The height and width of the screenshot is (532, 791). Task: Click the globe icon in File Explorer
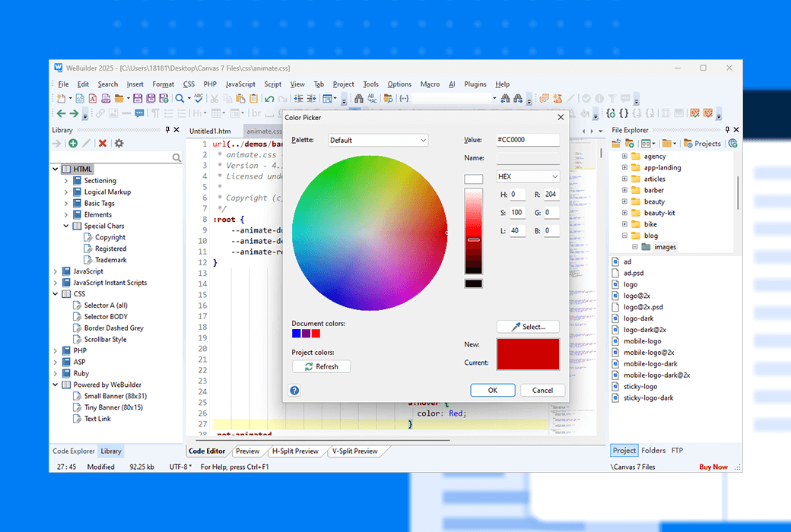(732, 143)
